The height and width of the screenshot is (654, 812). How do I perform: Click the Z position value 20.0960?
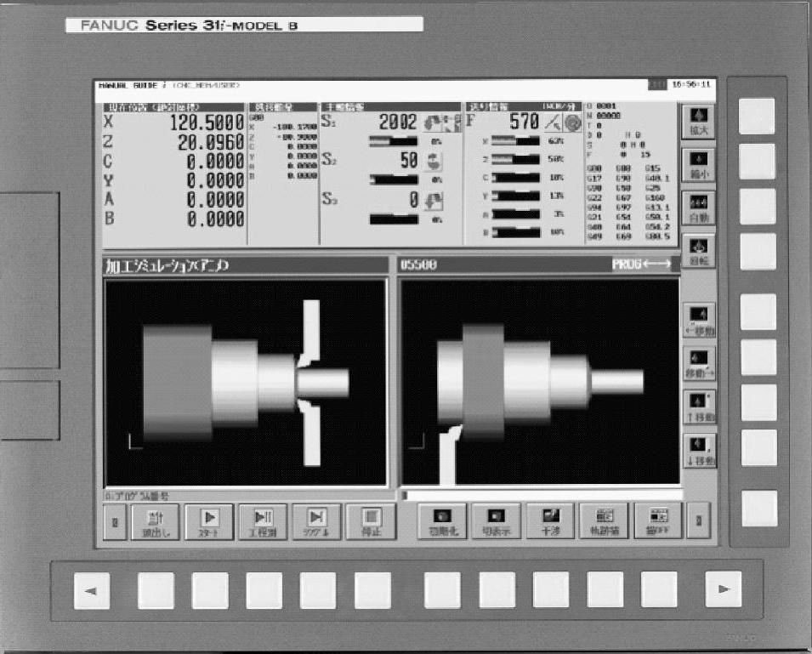point(211,142)
